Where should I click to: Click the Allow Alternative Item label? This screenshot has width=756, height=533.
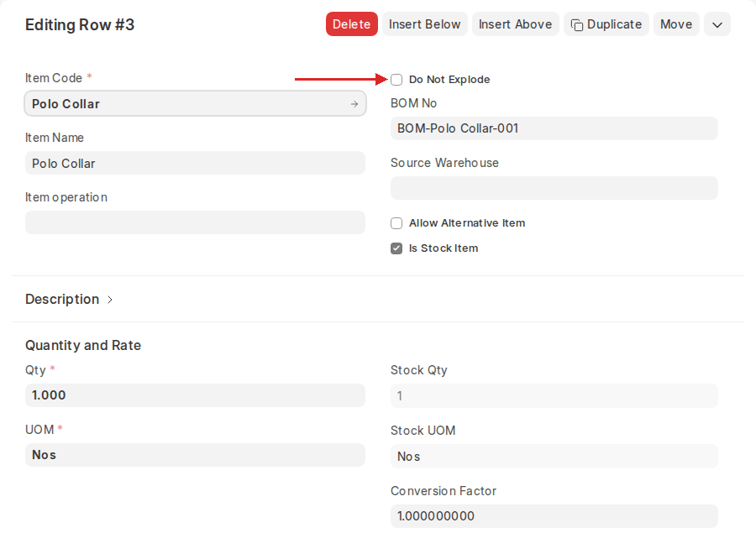pos(467,223)
